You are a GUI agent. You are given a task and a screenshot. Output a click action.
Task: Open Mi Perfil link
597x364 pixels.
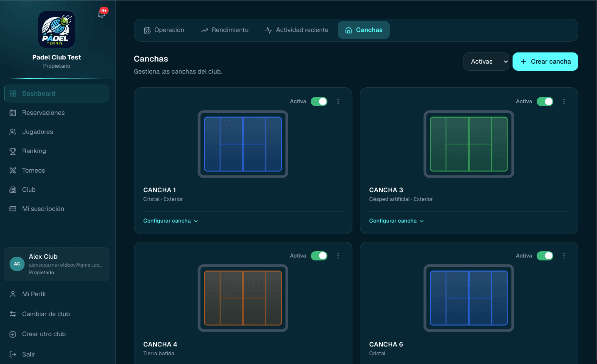point(57,294)
